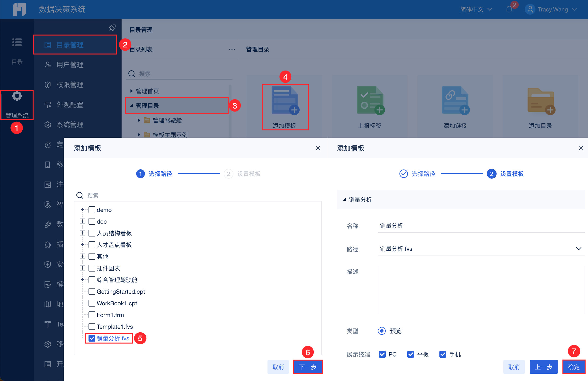Viewport: 588px width, 381px height.
Task: Open 权限管理 menu item
Action: [x=70, y=85]
